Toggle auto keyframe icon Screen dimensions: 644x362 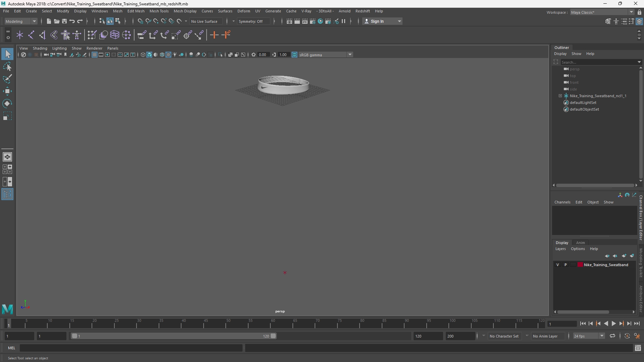pos(627,336)
